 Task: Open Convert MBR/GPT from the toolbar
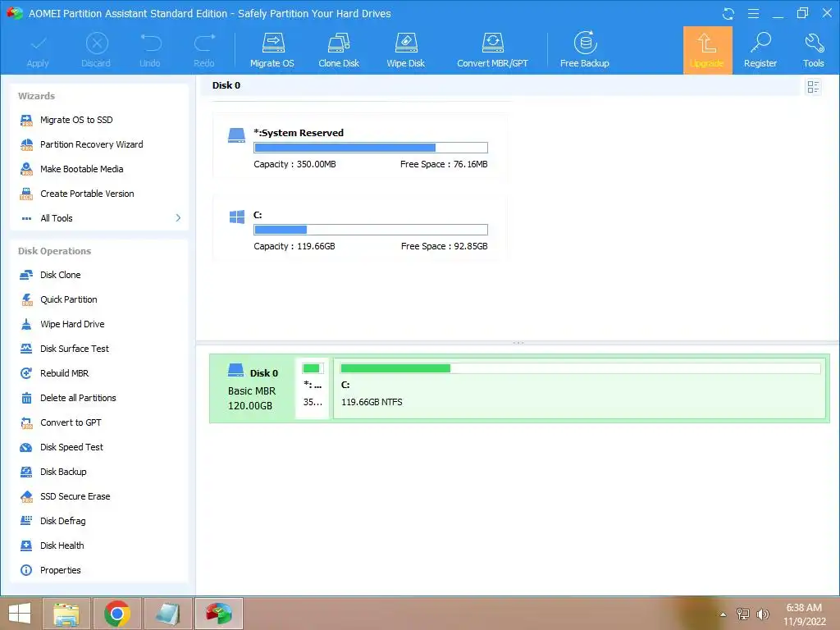(x=492, y=50)
